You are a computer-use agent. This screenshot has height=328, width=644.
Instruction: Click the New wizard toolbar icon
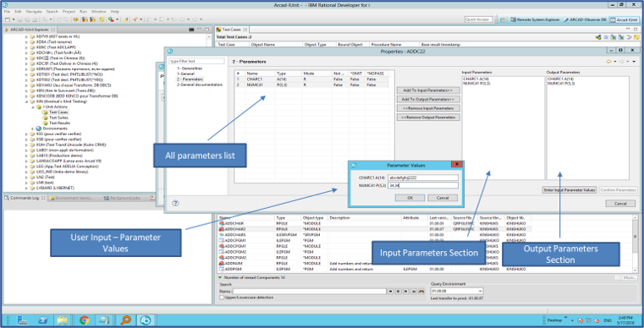click(x=8, y=19)
